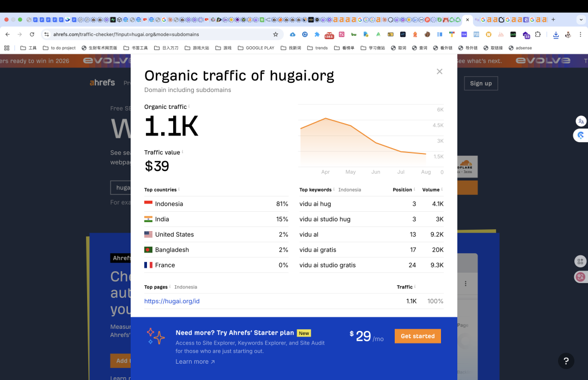588x380 pixels.
Task: Click the Bangladesh country row
Action: click(x=216, y=250)
